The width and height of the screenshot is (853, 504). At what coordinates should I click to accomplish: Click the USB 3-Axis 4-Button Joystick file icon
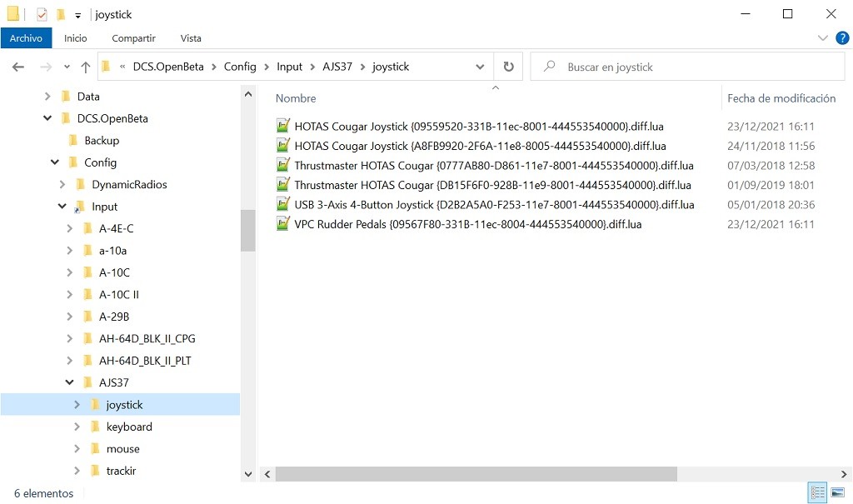point(283,204)
